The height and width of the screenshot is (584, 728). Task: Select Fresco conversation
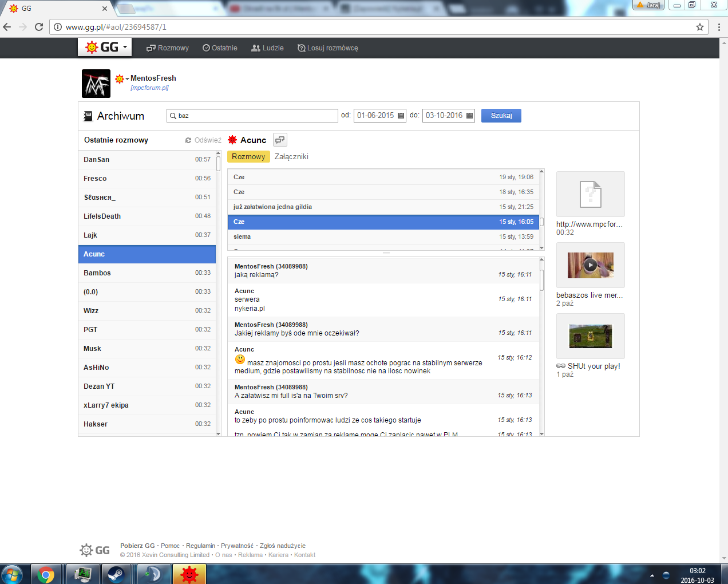(147, 179)
